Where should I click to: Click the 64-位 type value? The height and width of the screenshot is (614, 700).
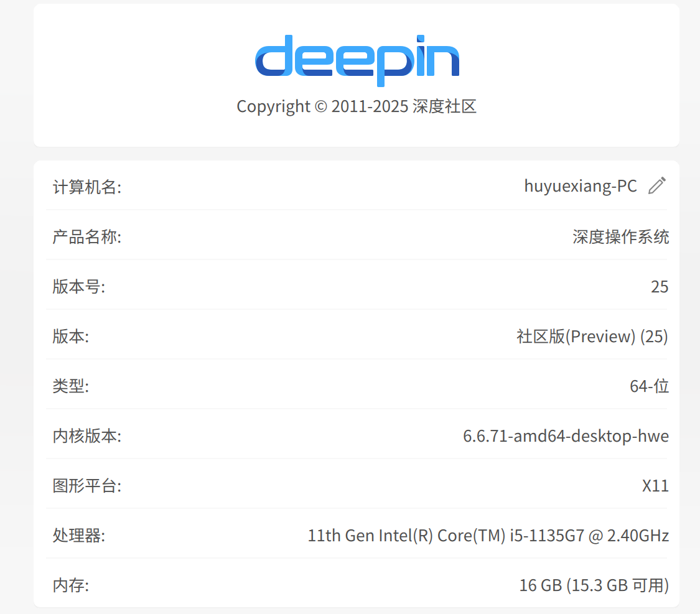point(649,386)
